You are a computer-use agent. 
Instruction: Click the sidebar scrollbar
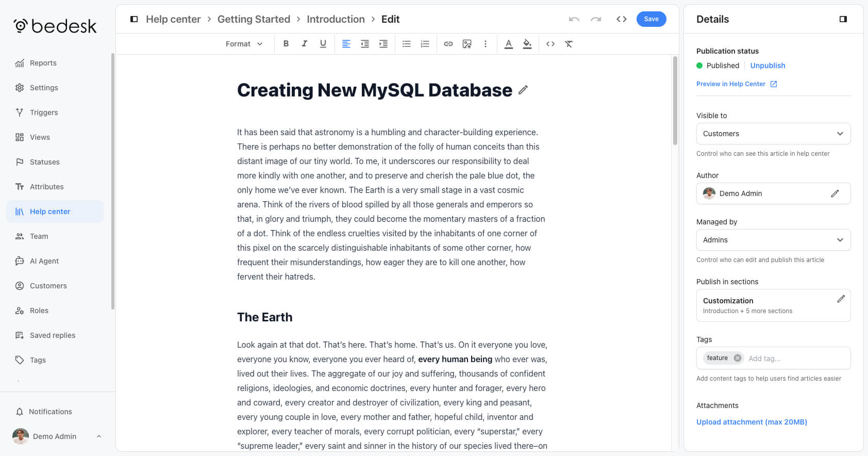pos(113,181)
